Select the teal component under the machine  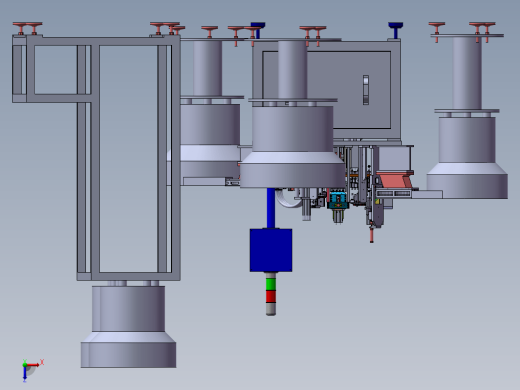click(x=338, y=201)
